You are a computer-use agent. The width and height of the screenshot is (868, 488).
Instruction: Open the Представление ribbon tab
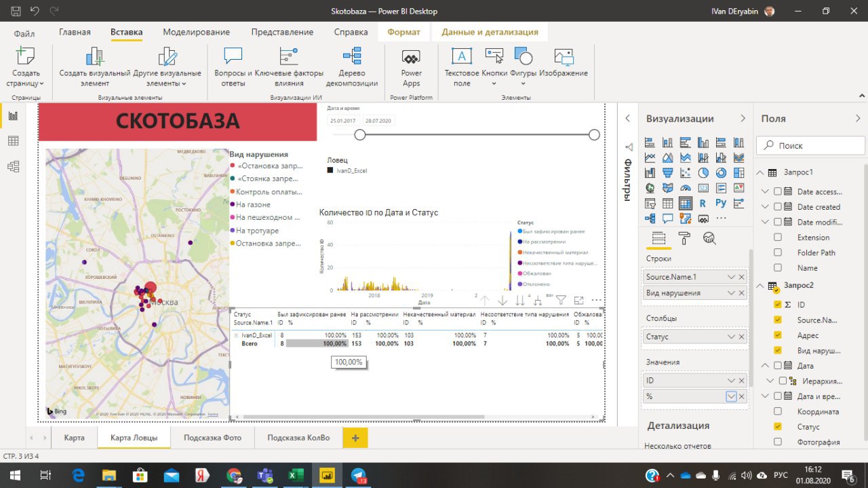click(x=282, y=32)
